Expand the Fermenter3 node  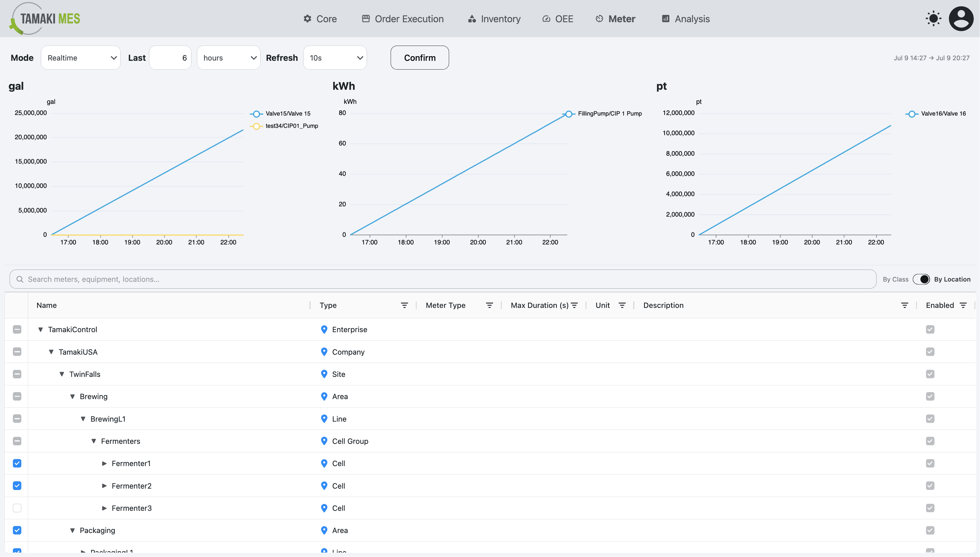click(104, 508)
